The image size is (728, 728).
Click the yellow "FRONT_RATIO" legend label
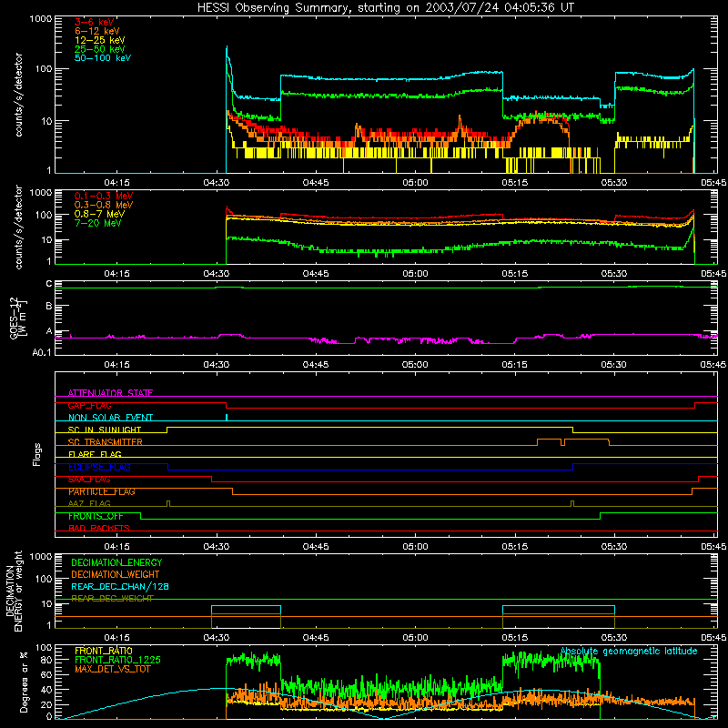tap(104, 651)
